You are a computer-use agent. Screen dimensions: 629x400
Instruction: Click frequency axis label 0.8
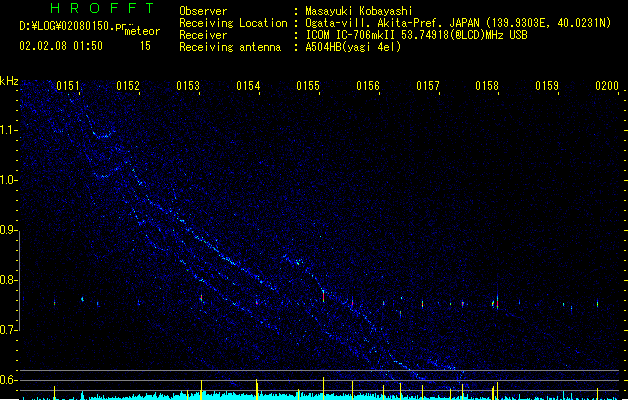pyautogui.click(x=8, y=280)
